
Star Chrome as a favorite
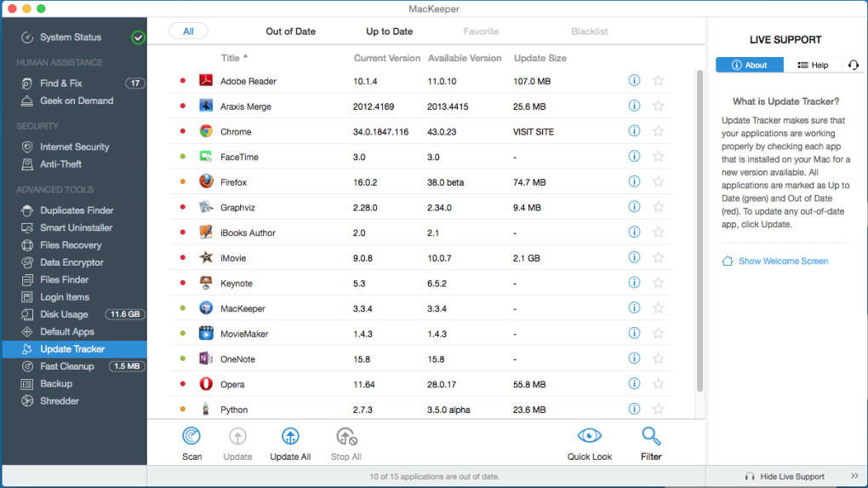point(658,130)
